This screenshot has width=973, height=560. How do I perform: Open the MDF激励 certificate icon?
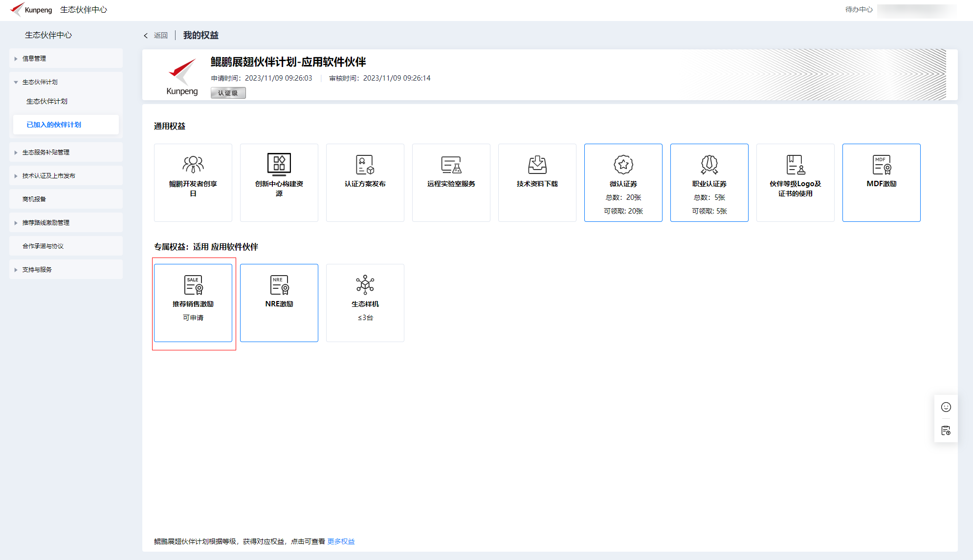[882, 165]
